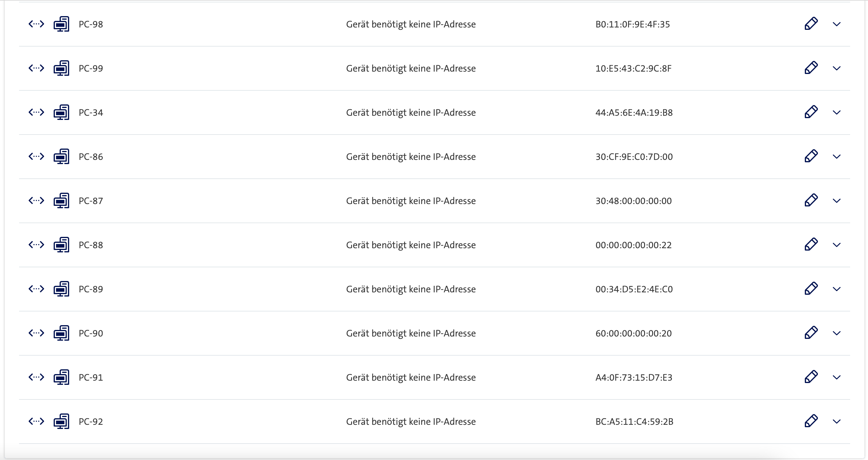Select the PC-88 device name
This screenshot has width=868, height=460.
91,245
